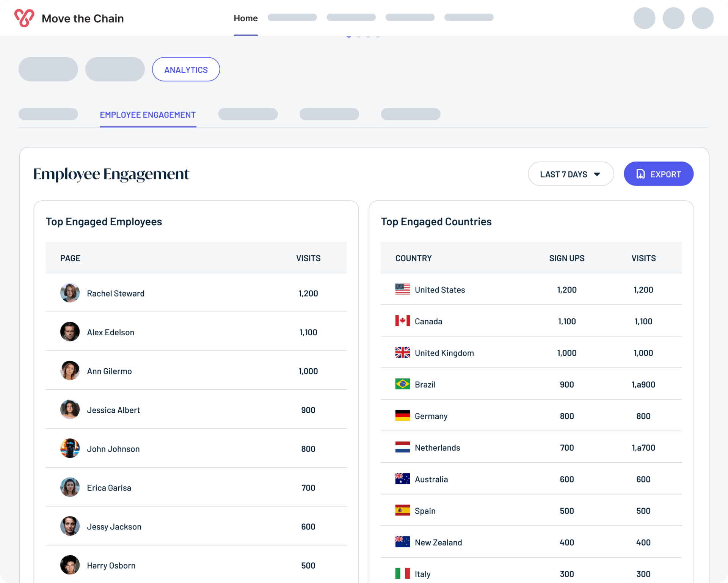Click Harry Osborn's name
The width and height of the screenshot is (728, 583).
(111, 566)
